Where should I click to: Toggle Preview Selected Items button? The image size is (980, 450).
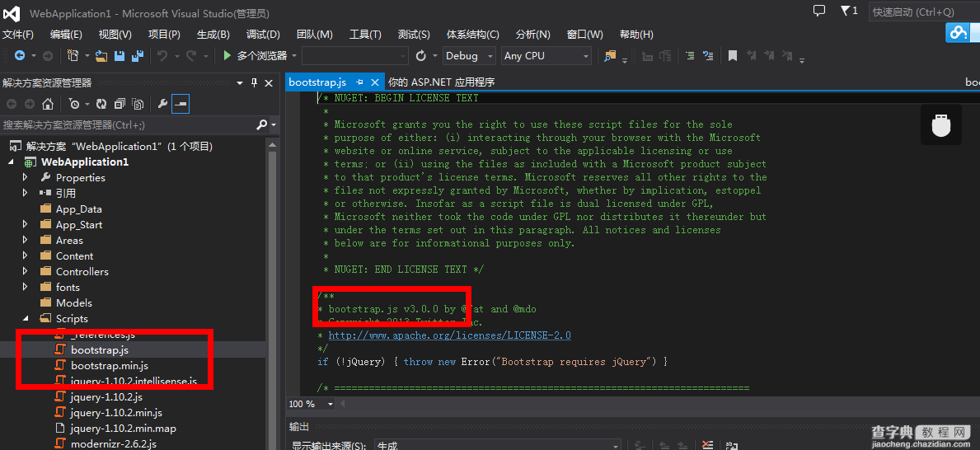181,104
